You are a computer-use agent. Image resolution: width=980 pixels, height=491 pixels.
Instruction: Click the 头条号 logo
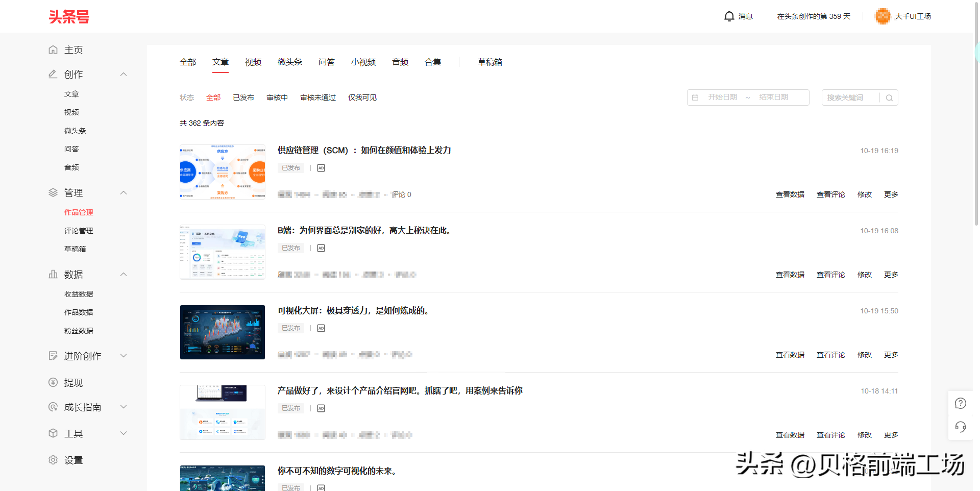point(69,17)
